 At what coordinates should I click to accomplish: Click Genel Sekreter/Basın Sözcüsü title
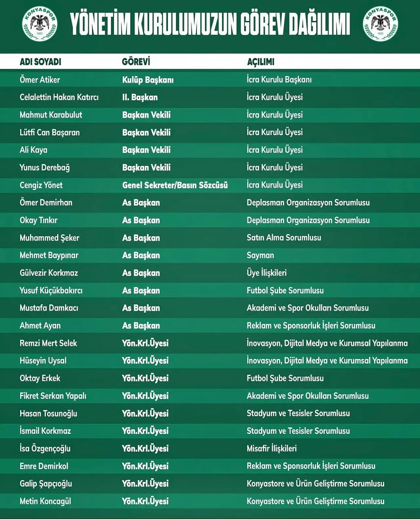175,185
